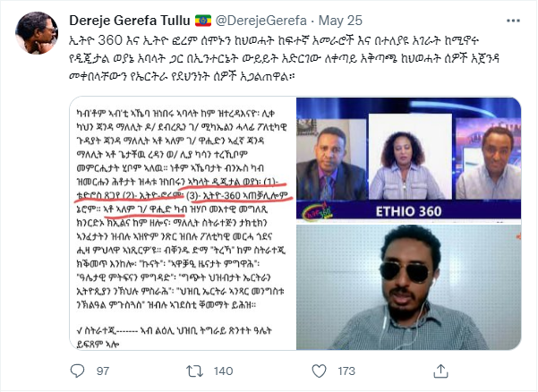
Task: Click the retweet arrows icon
Action: click(194, 371)
